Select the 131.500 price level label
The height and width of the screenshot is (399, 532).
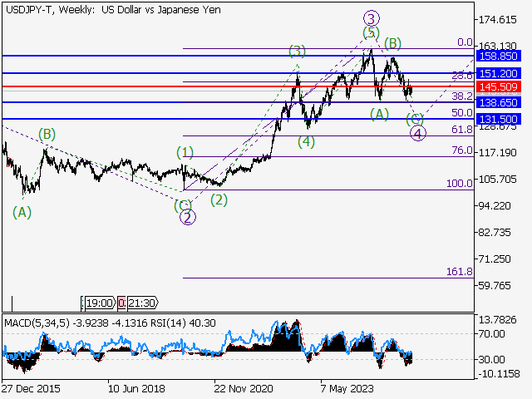coord(500,119)
